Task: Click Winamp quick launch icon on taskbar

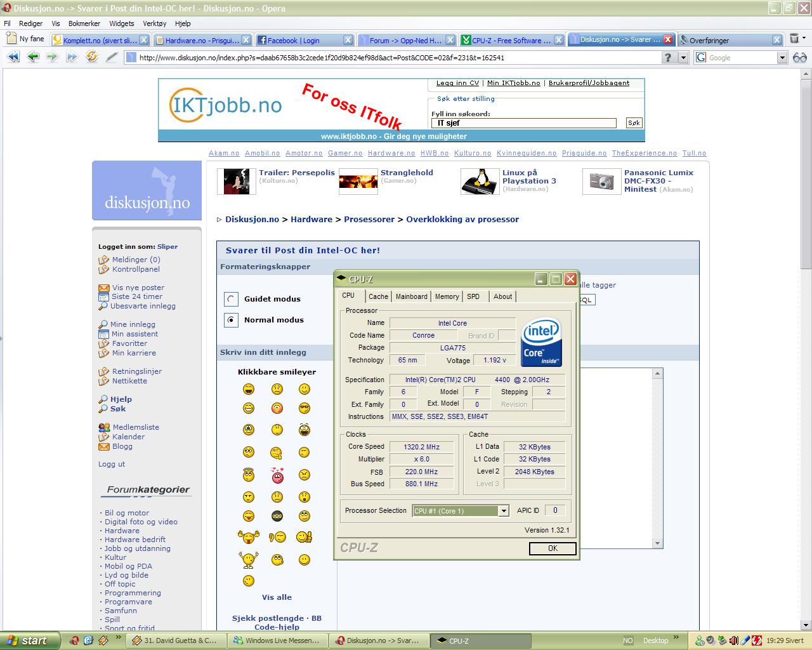Action: [103, 640]
